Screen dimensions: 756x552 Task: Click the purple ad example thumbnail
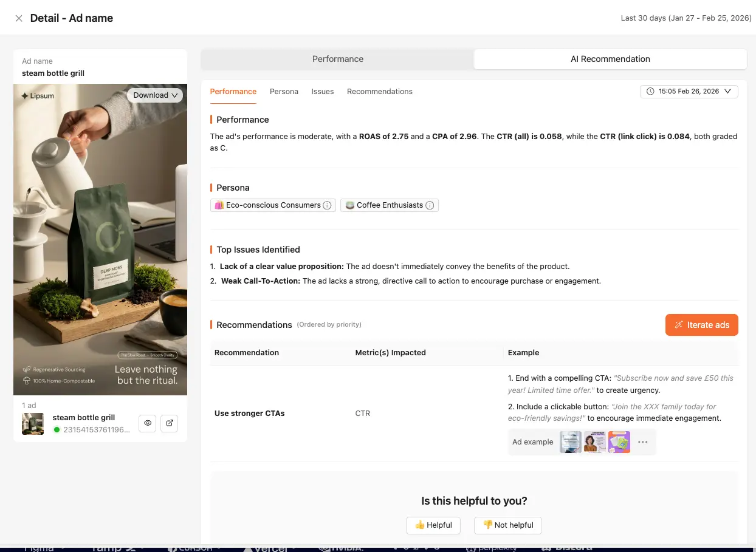(x=619, y=442)
